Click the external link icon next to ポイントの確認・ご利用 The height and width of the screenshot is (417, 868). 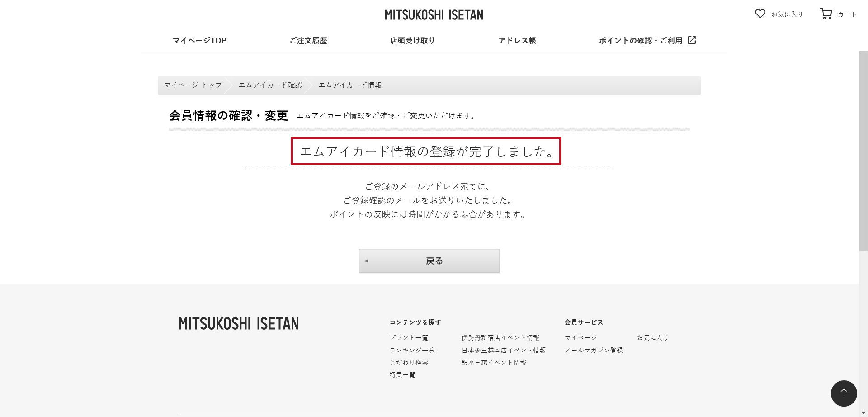pyautogui.click(x=692, y=40)
